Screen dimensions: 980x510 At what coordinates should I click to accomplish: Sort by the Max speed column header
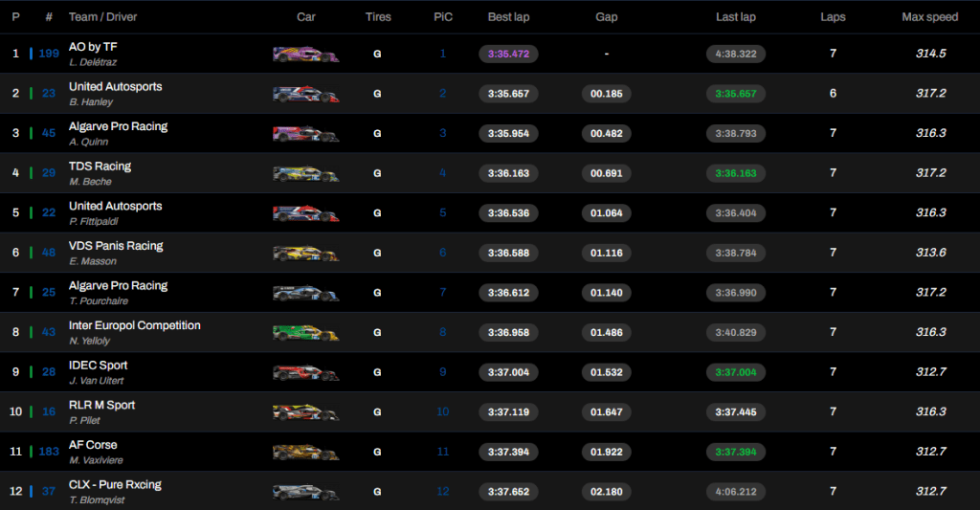click(x=929, y=17)
